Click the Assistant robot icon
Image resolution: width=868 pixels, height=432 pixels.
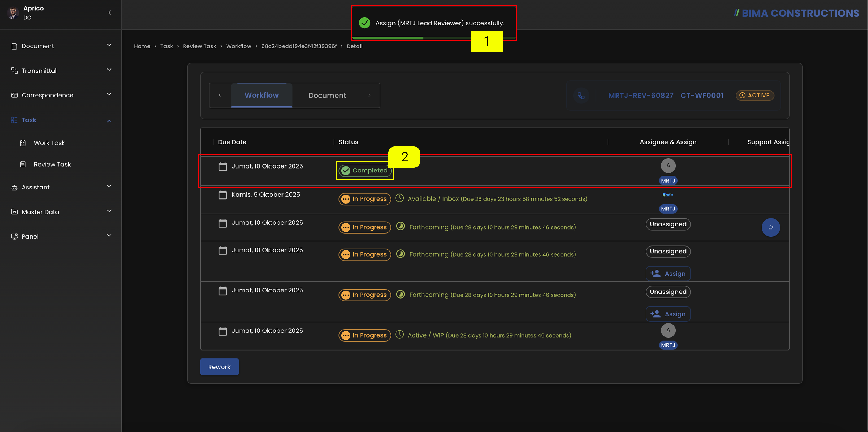click(x=14, y=187)
